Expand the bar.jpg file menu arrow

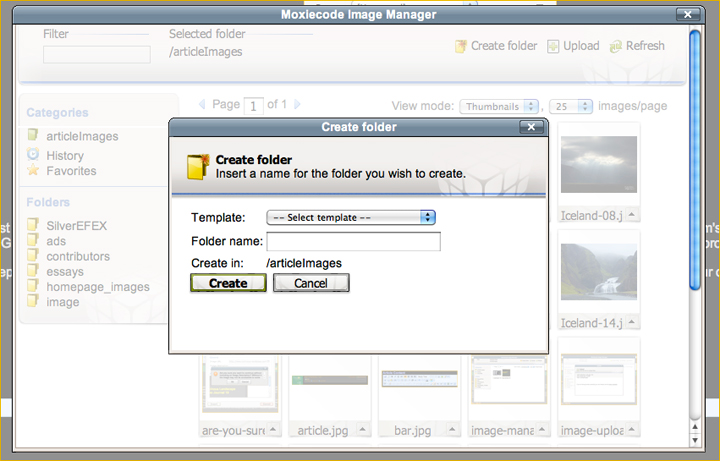click(452, 429)
